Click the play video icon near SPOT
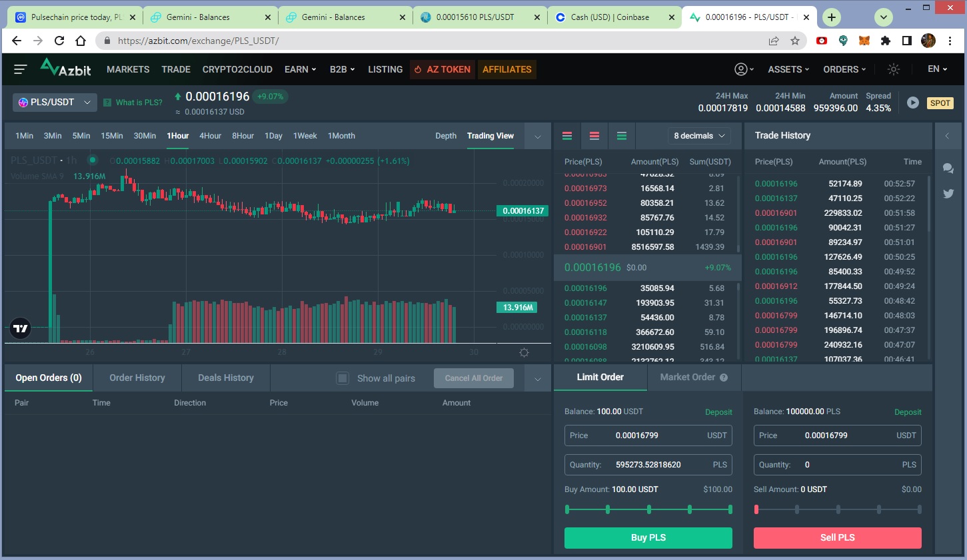 [913, 103]
